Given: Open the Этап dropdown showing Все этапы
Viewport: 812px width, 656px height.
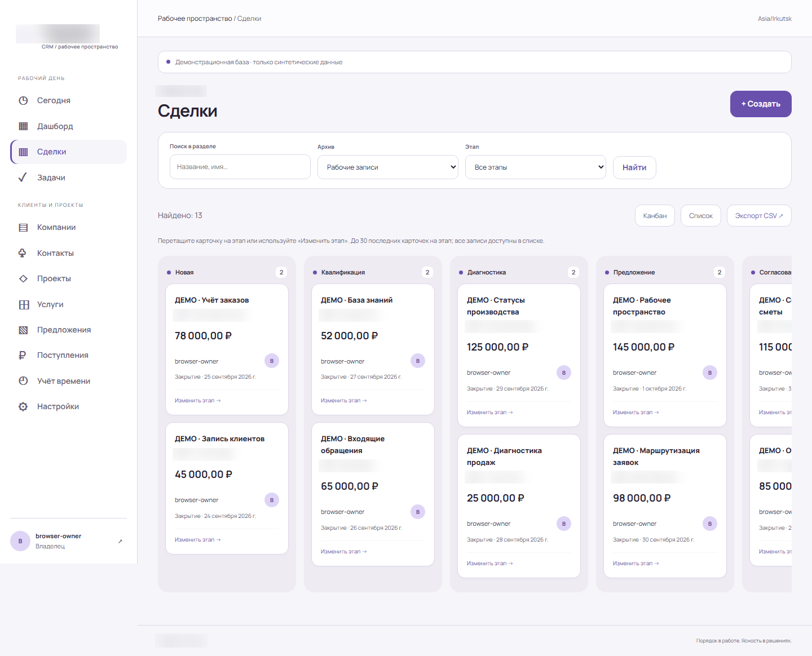Looking at the screenshot, I should pos(536,167).
